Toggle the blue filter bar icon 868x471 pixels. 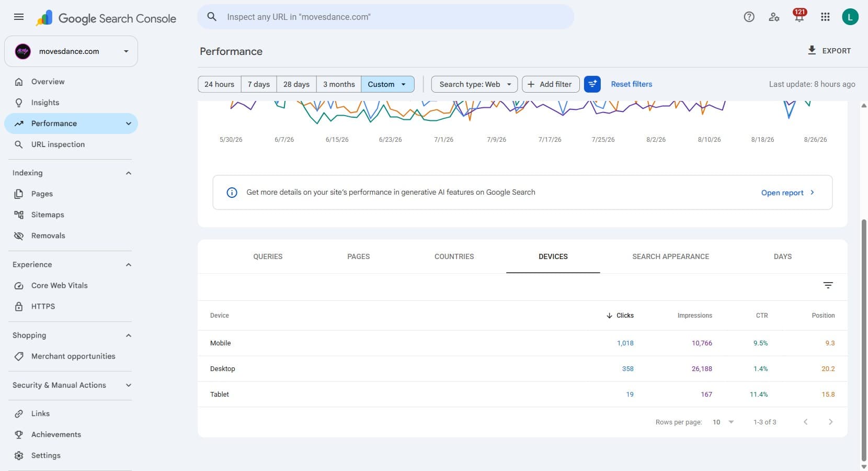pos(592,84)
